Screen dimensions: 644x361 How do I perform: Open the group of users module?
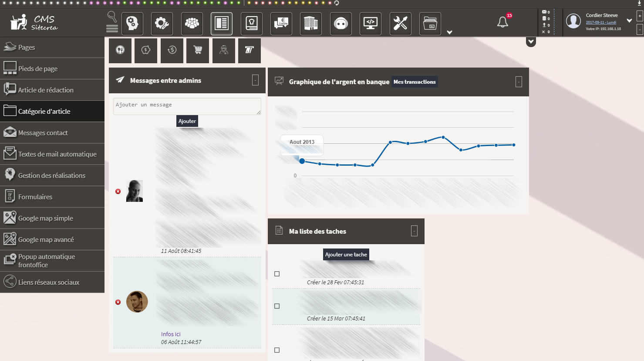[192, 24]
